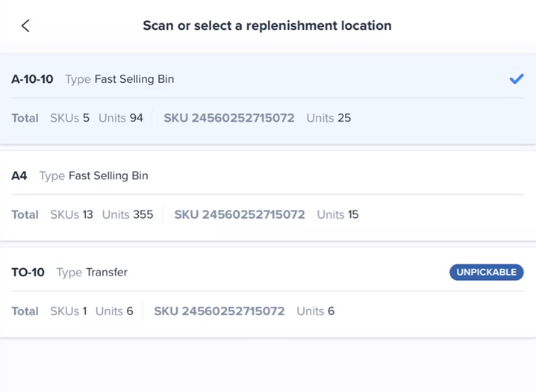The width and height of the screenshot is (536, 392).
Task: Click SKUs 5 count in A-10-10 card
Action: [x=69, y=118]
